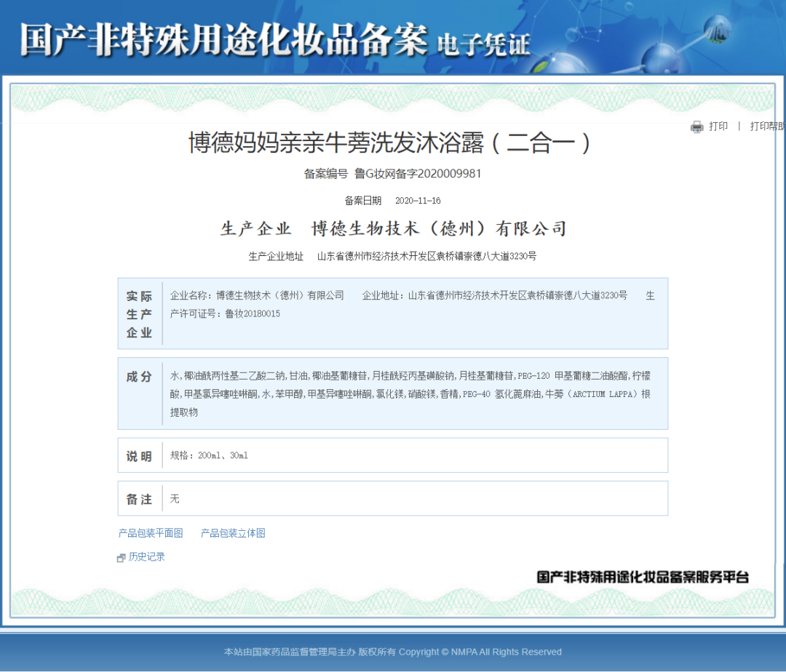This screenshot has width=786, height=672.
Task: Click the 电子凭证 text in the banner
Action: tap(483, 44)
